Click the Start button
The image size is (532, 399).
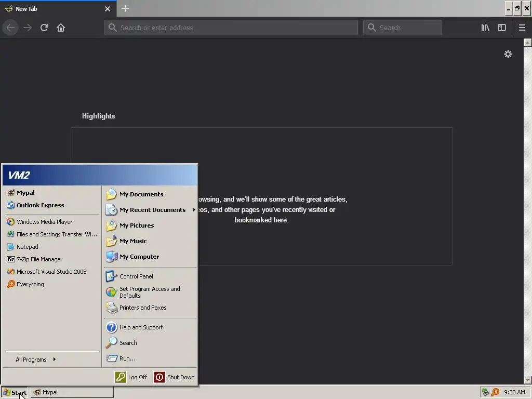15,393
